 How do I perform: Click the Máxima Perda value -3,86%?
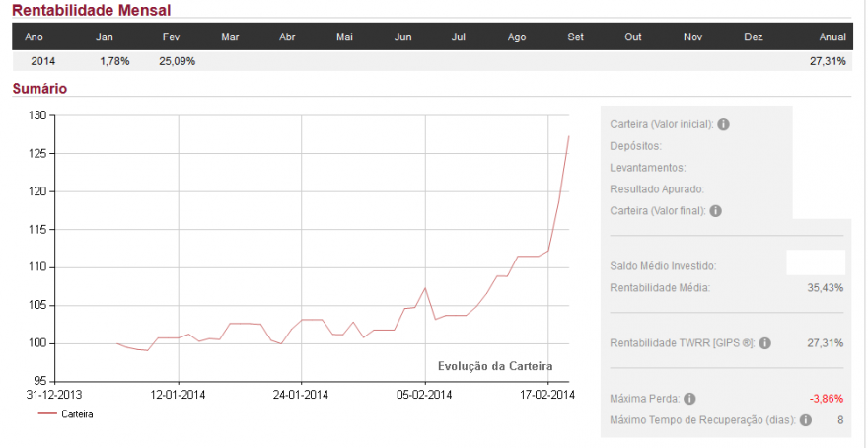(x=827, y=399)
